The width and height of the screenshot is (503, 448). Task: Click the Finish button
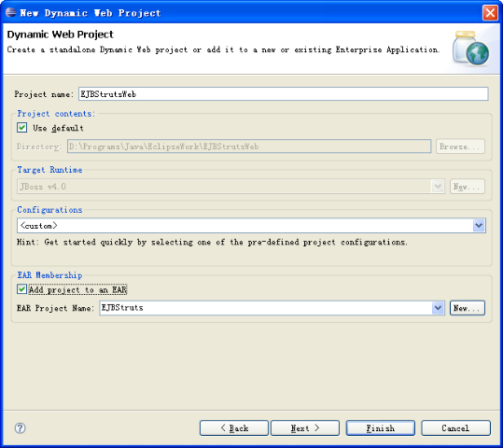(x=381, y=428)
